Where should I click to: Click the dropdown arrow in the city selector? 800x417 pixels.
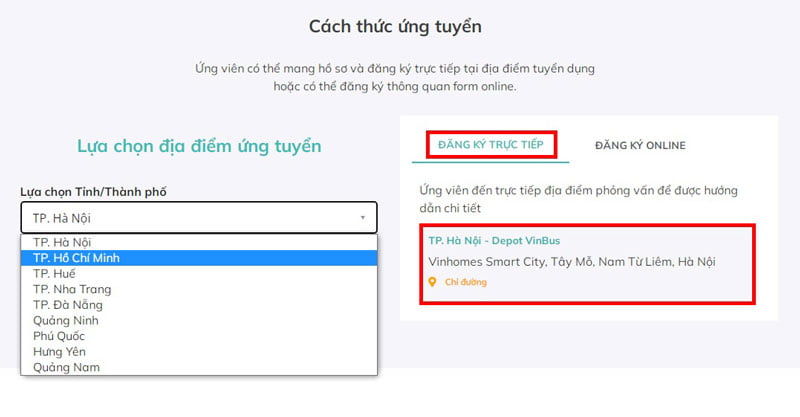(362, 217)
